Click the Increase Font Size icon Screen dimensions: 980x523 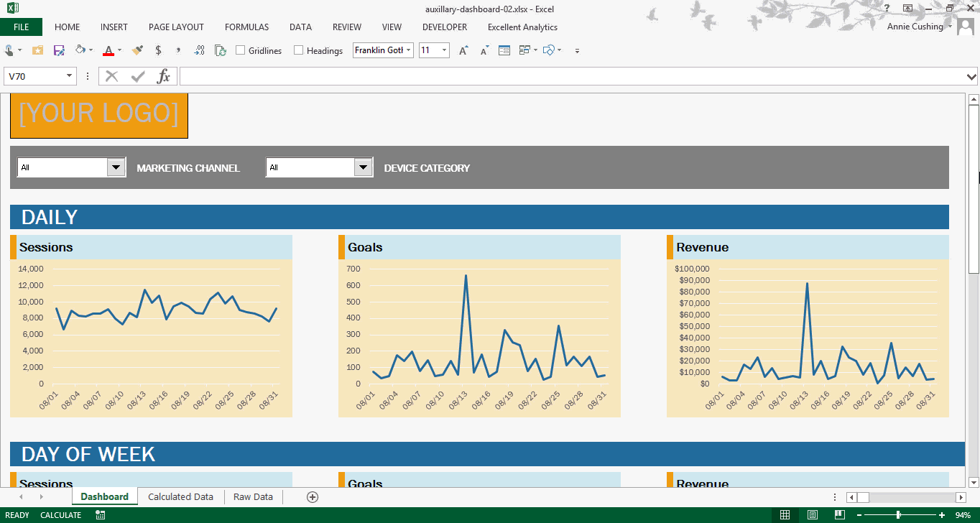click(x=463, y=50)
